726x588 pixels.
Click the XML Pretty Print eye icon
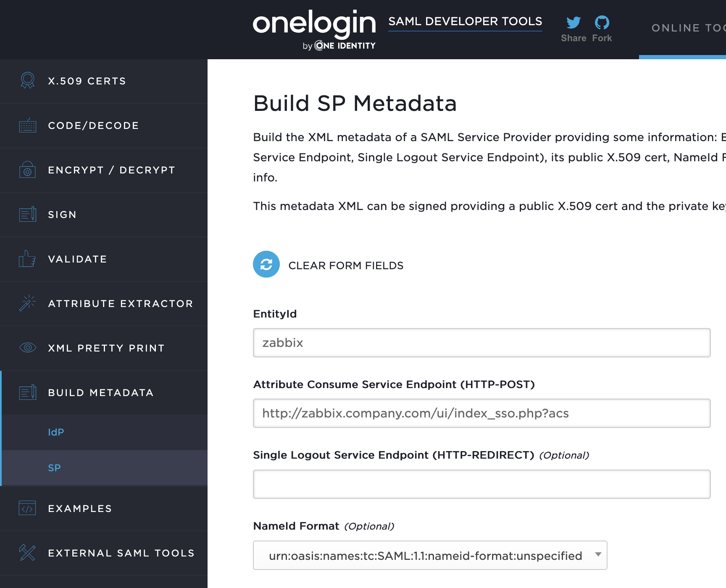point(28,348)
